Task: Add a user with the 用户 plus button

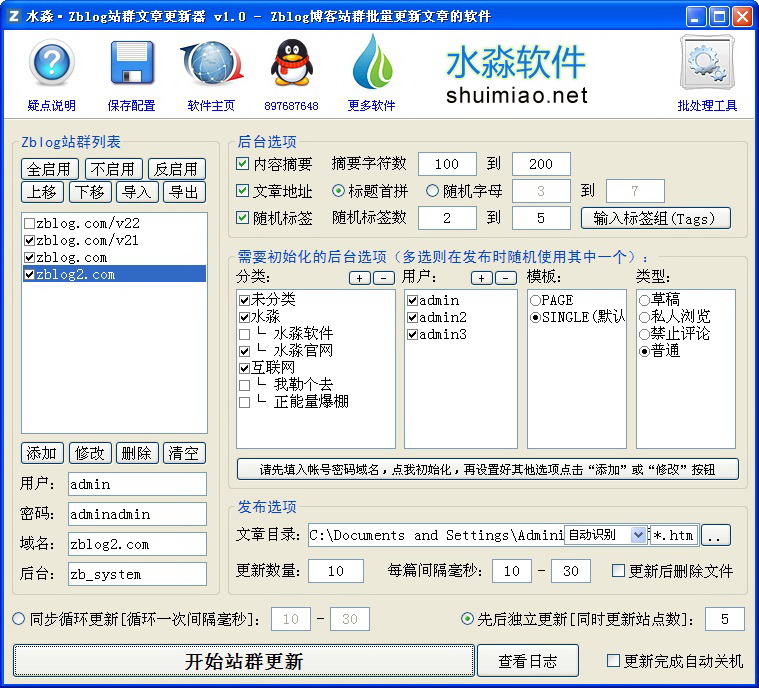Action: click(482, 278)
